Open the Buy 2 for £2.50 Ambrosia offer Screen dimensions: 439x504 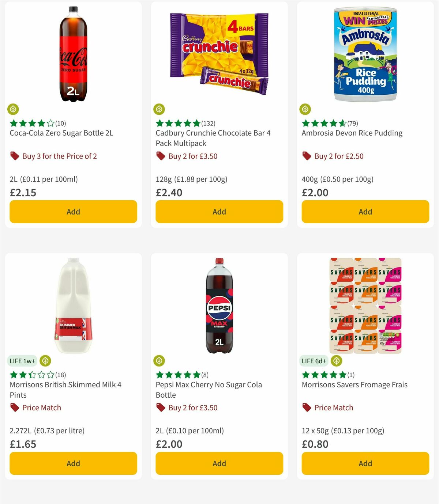[x=338, y=156]
